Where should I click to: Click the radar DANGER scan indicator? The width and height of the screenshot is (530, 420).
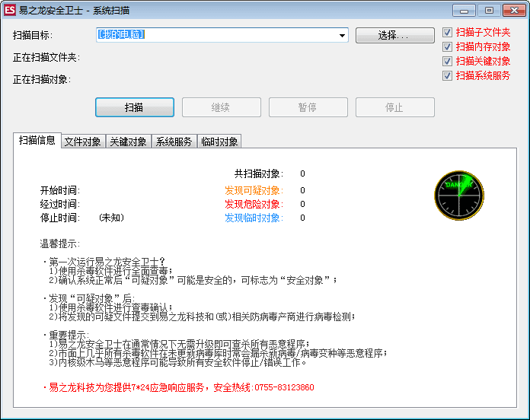coord(459,196)
